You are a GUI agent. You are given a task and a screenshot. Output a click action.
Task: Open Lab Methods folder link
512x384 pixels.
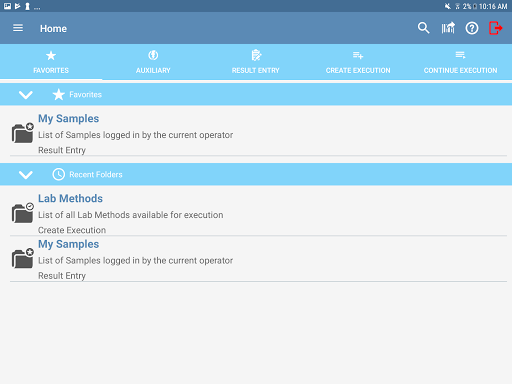pyautogui.click(x=70, y=198)
